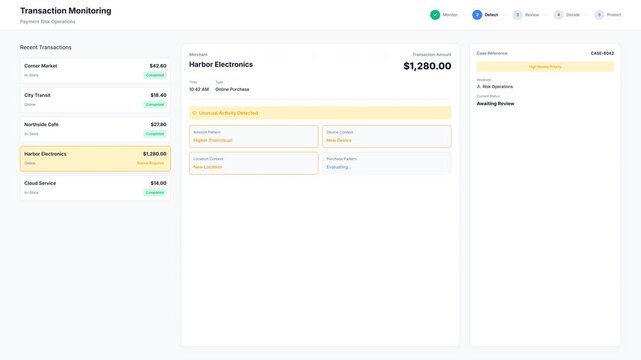
Task: Click the green checkmark Monitor step icon
Action: click(435, 15)
